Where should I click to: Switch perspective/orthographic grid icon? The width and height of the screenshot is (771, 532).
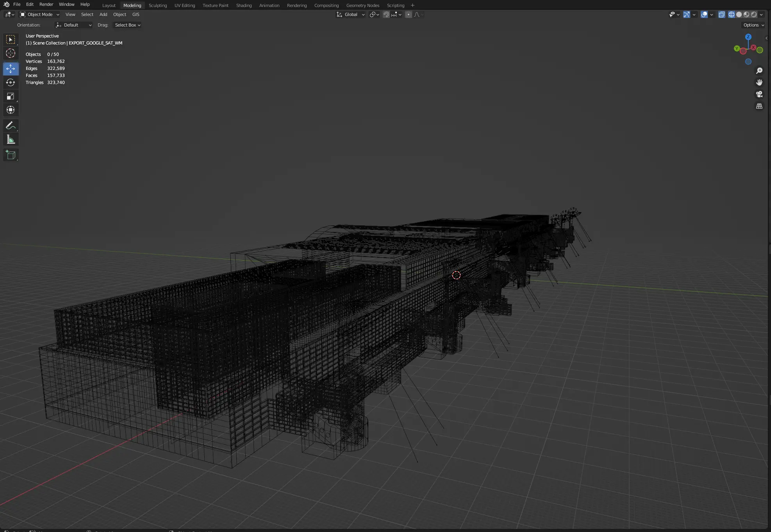tap(759, 106)
